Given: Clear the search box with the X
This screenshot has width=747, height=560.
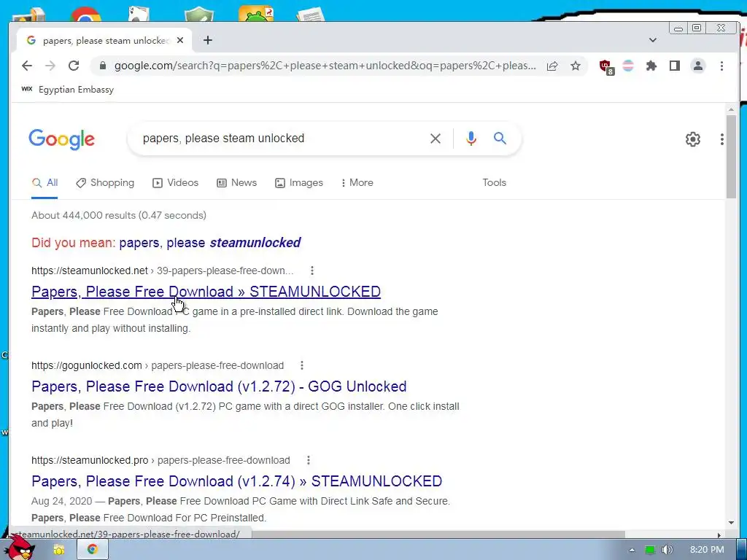Looking at the screenshot, I should tap(436, 139).
